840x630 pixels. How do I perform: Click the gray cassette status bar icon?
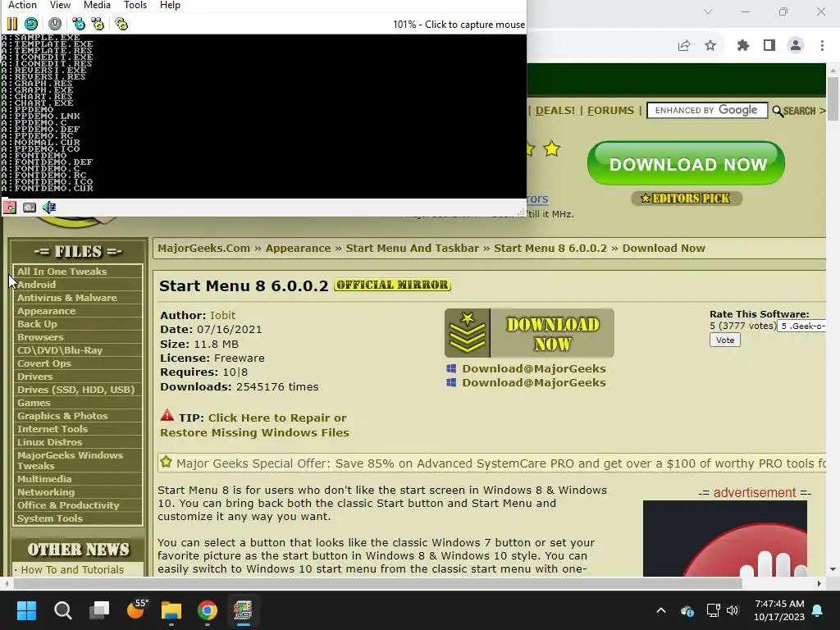(x=30, y=208)
